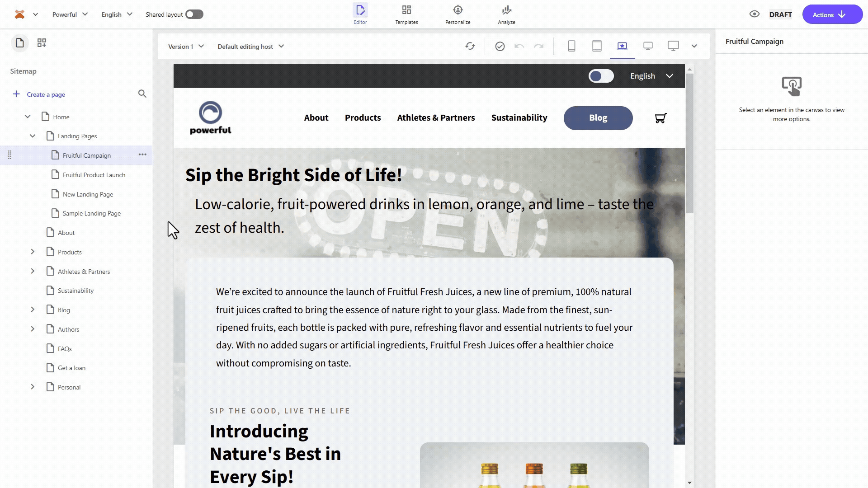Click the powerful logo on canvas
868x488 pixels.
[x=210, y=117]
